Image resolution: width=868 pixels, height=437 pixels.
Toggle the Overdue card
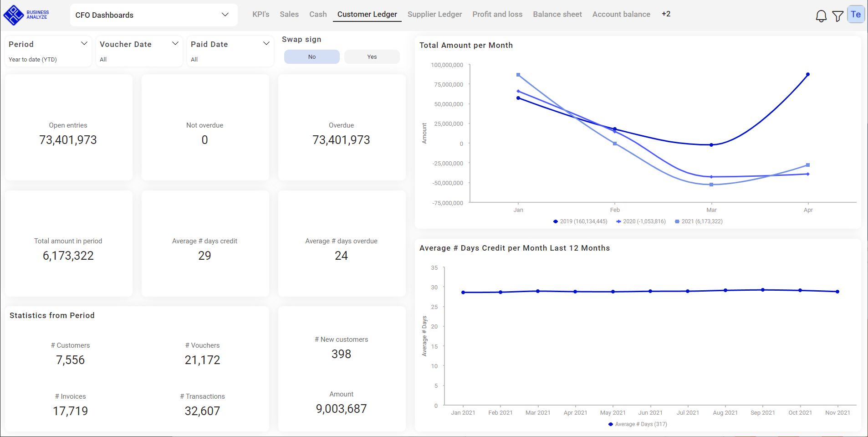click(341, 128)
